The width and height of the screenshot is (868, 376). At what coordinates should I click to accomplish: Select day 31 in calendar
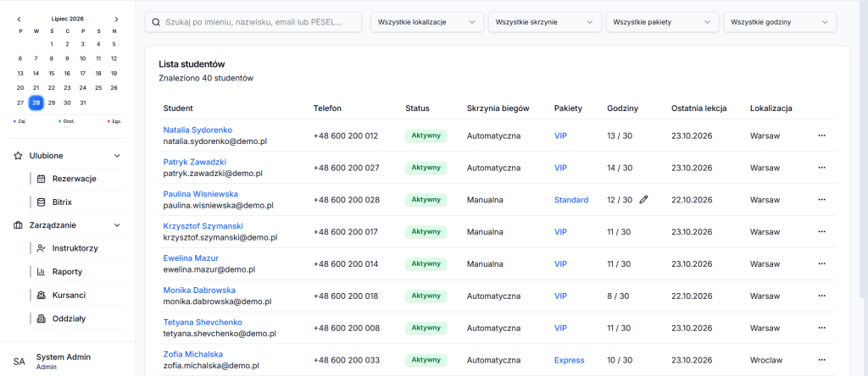[x=82, y=102]
